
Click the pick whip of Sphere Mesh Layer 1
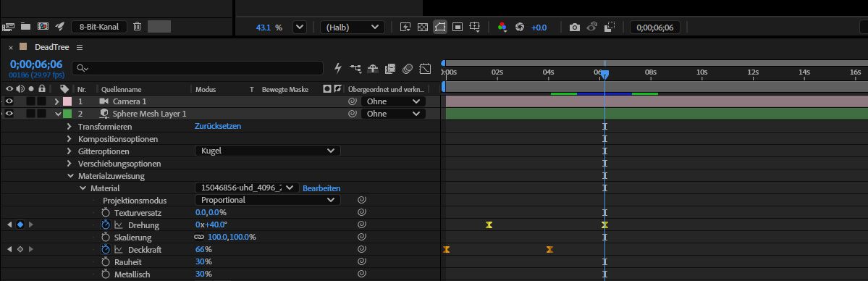click(352, 114)
